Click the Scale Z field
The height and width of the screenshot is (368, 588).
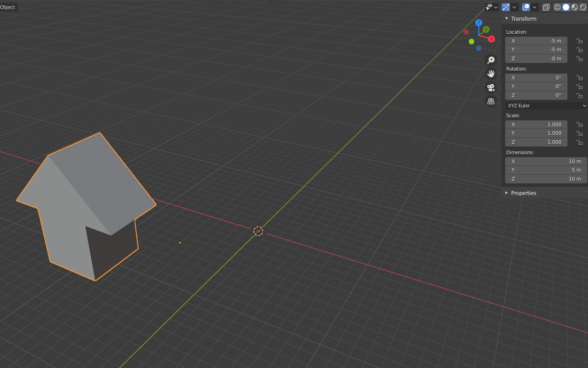536,142
